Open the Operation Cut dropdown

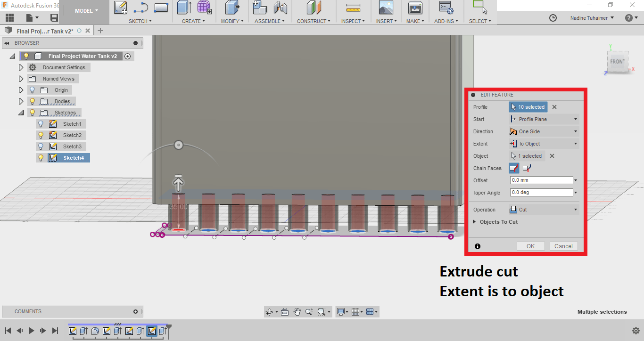(544, 210)
